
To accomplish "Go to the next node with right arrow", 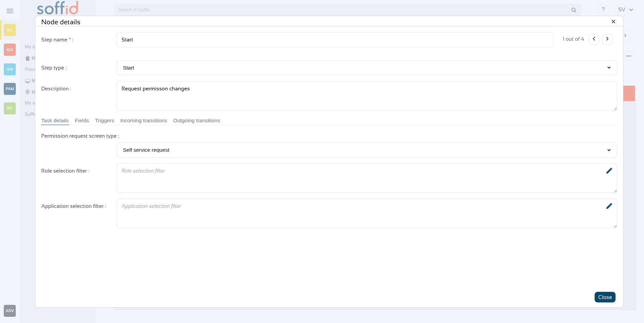I will (607, 39).
